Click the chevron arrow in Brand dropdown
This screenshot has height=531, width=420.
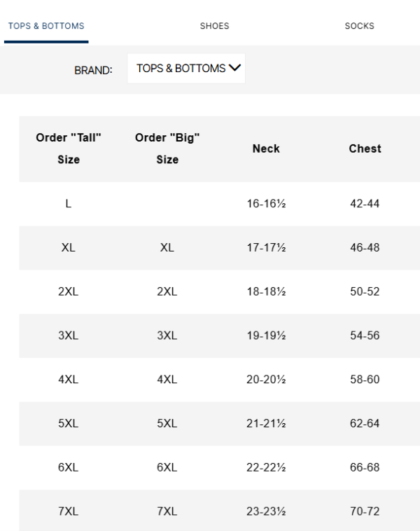click(234, 69)
